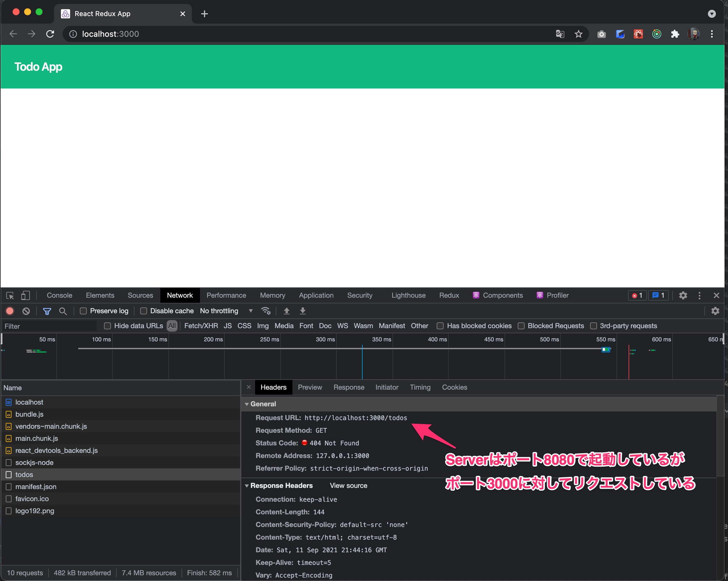728x581 pixels.
Task: Open network conditions wifi icon
Action: [x=266, y=311]
